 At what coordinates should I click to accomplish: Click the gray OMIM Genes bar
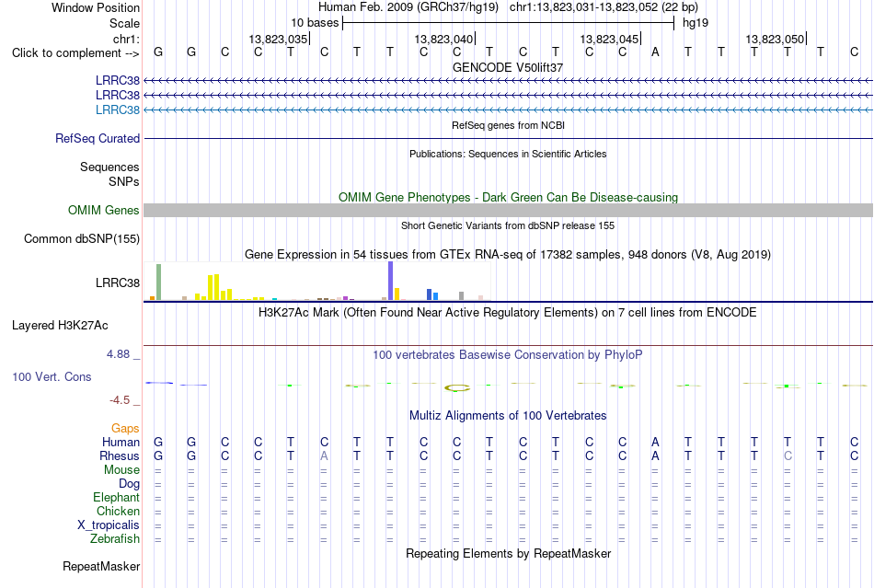click(508, 210)
